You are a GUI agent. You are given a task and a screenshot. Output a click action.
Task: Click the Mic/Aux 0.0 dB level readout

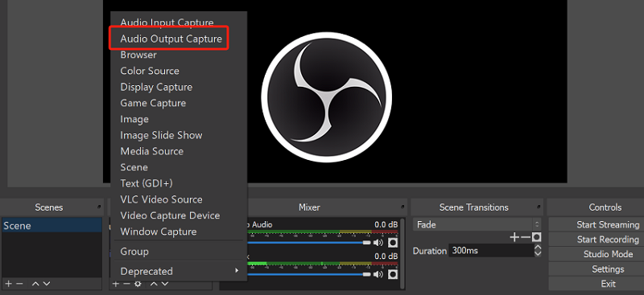click(x=386, y=256)
